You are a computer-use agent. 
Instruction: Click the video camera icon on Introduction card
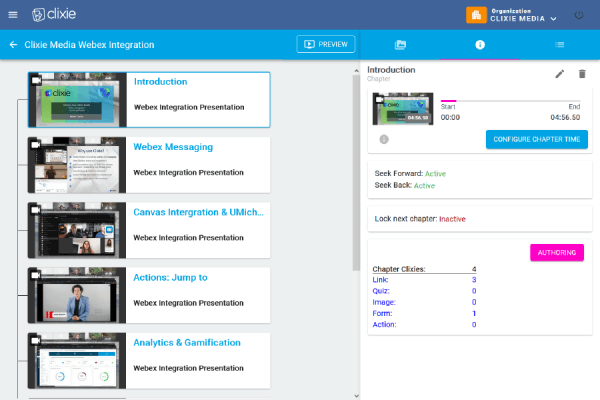tap(36, 80)
